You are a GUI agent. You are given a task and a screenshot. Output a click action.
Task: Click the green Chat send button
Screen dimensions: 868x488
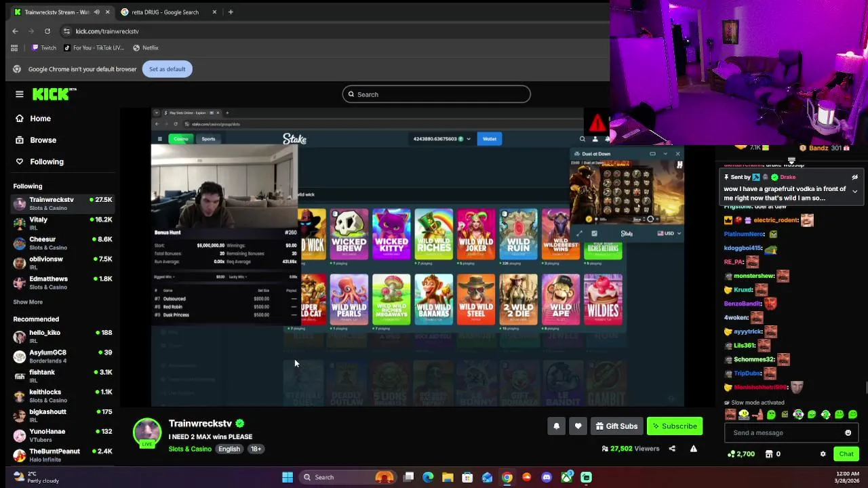(846, 454)
